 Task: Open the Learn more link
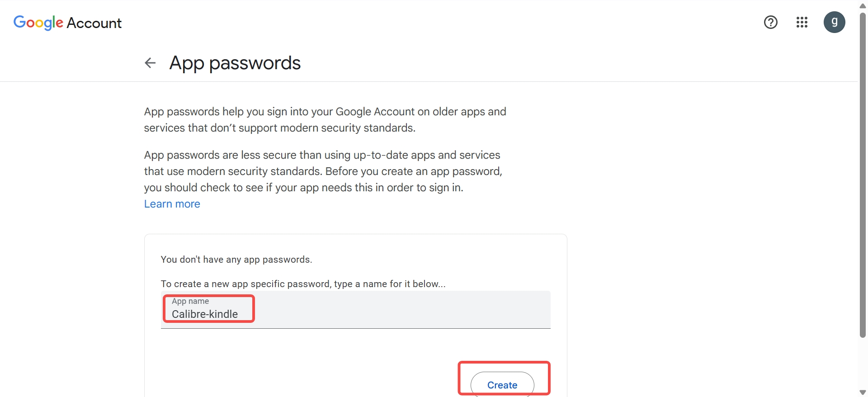[x=172, y=204]
